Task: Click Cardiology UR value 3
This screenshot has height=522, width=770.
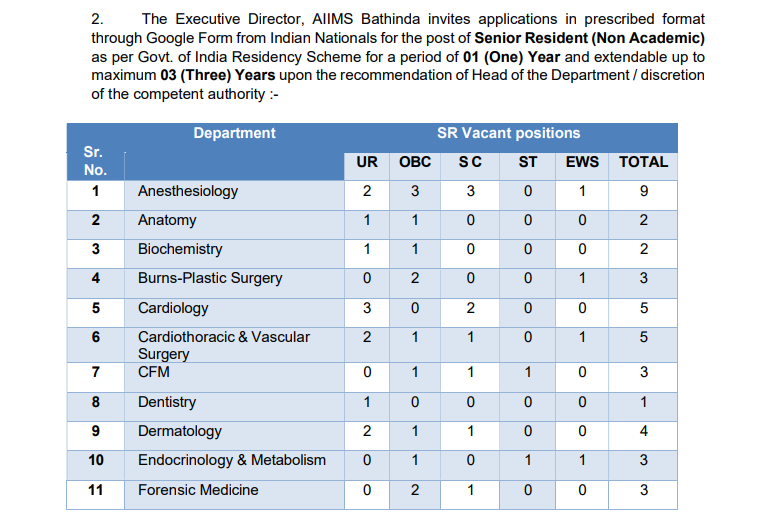Action: (x=367, y=308)
